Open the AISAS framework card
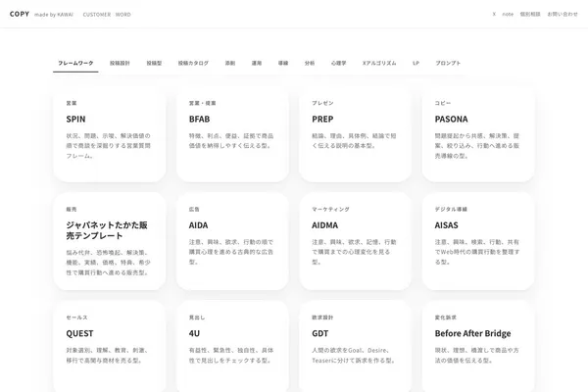588x392 pixels. tap(478, 241)
